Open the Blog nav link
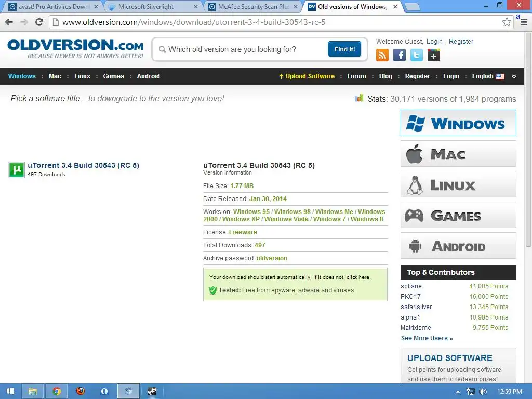The image size is (532, 399). tap(385, 76)
